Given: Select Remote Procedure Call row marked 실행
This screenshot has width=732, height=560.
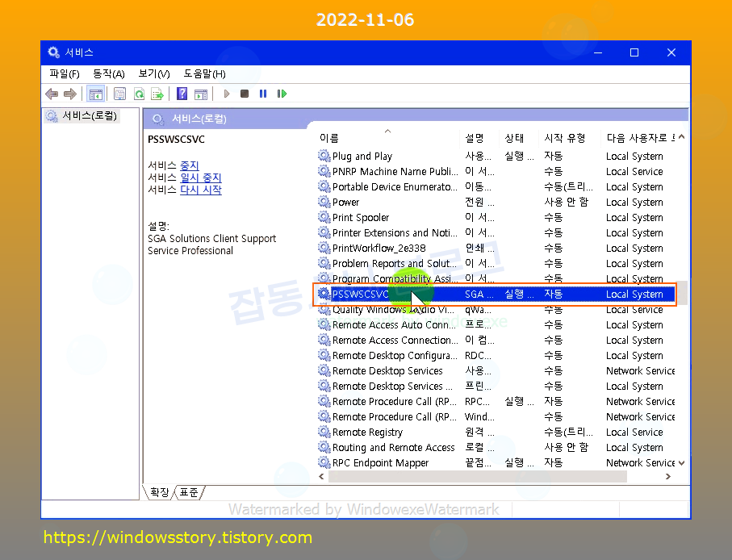Looking at the screenshot, I should 496,401.
